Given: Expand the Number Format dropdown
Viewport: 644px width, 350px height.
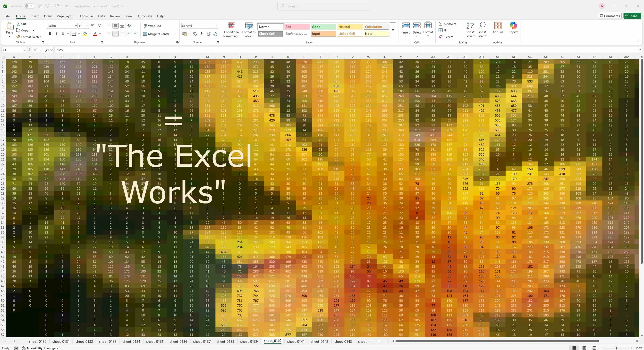Looking at the screenshot, I should pyautogui.click(x=216, y=26).
